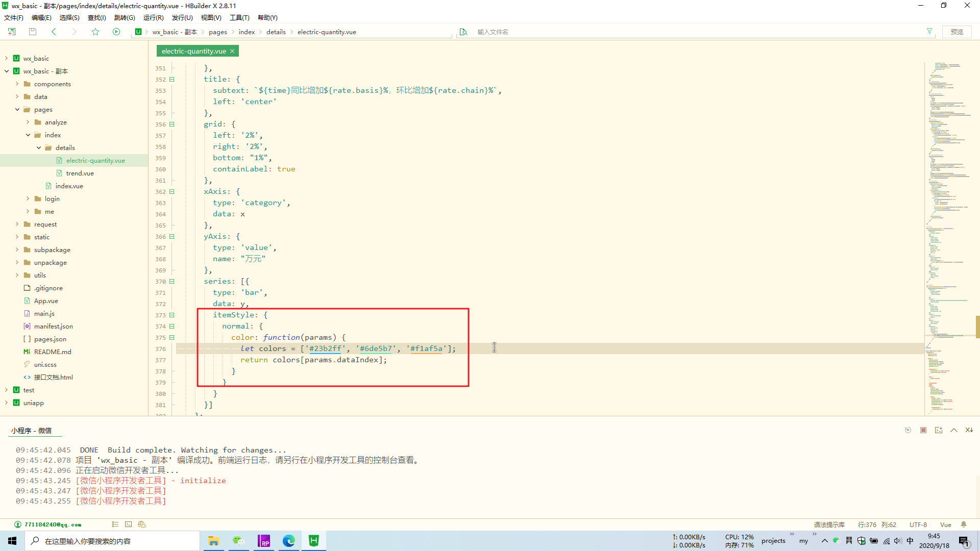Click the UTF-8 encoding in status bar

tap(918, 524)
